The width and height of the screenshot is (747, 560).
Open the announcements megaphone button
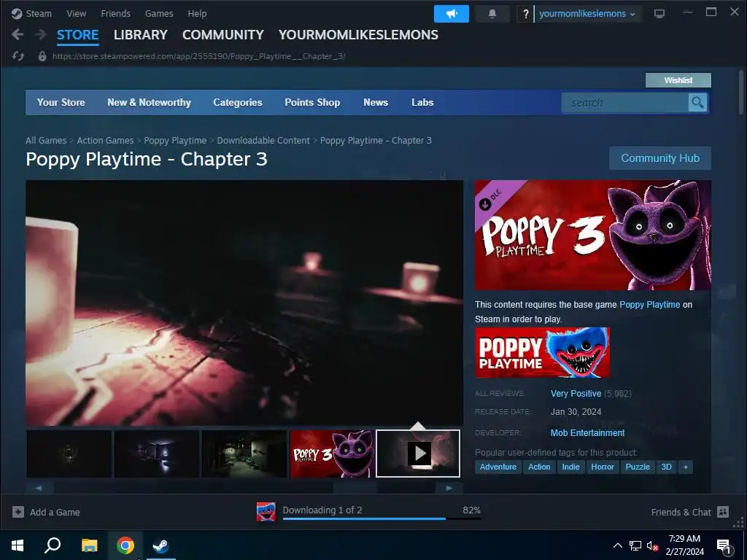[451, 14]
